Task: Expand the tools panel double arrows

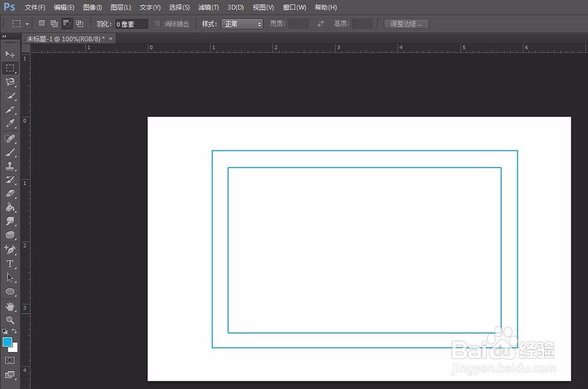Action: tap(4, 36)
